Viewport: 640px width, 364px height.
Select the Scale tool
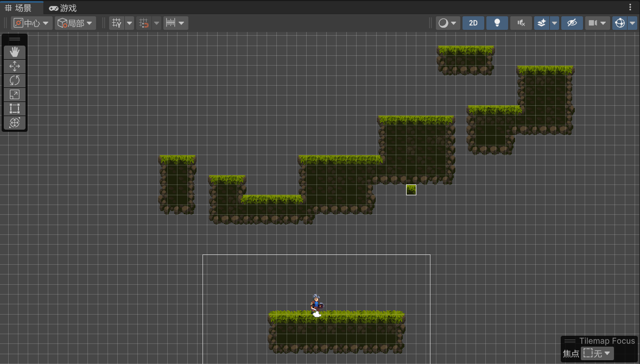[x=15, y=94]
